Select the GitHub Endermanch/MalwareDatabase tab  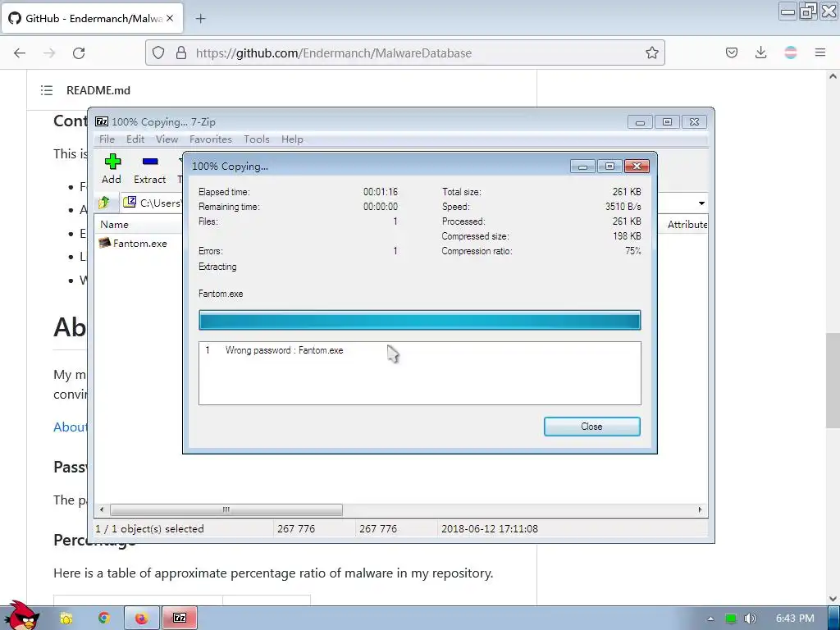(93, 18)
